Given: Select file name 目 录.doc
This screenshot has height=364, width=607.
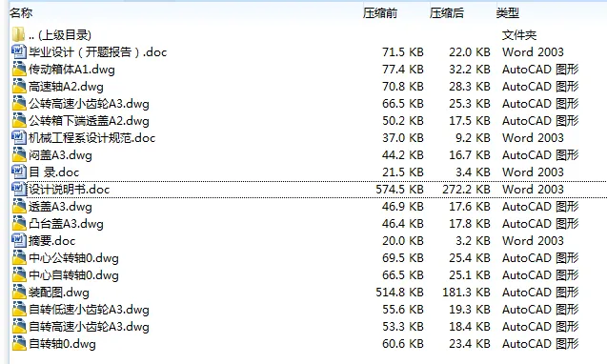Looking at the screenshot, I should coord(53,172).
